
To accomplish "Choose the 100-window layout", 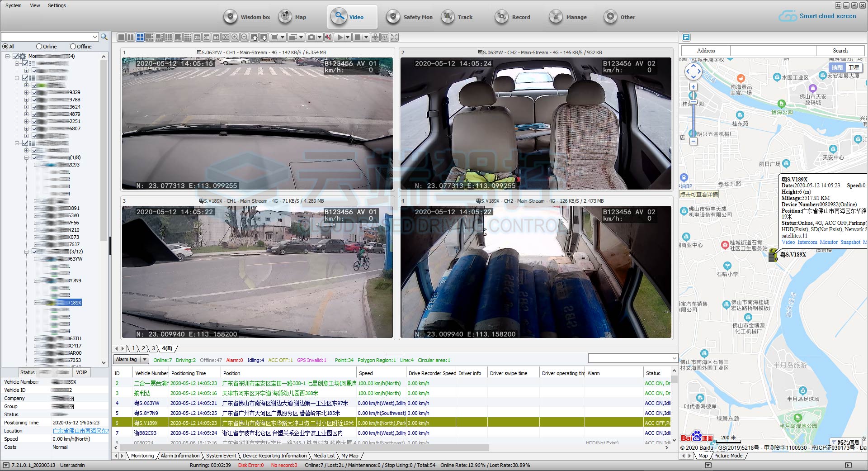I will [x=226, y=37].
